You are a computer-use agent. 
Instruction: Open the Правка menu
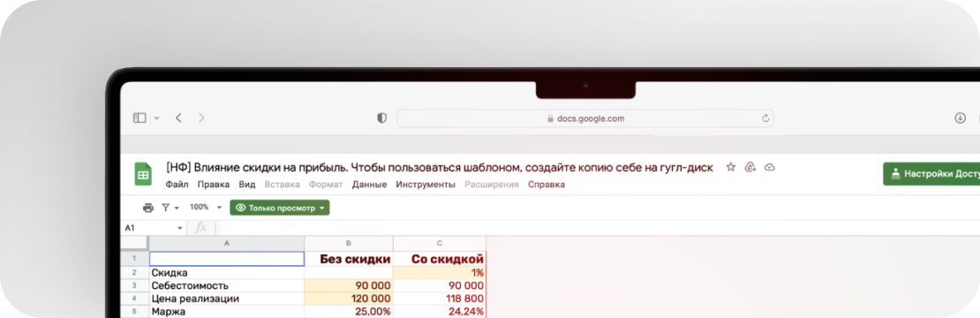click(x=213, y=185)
